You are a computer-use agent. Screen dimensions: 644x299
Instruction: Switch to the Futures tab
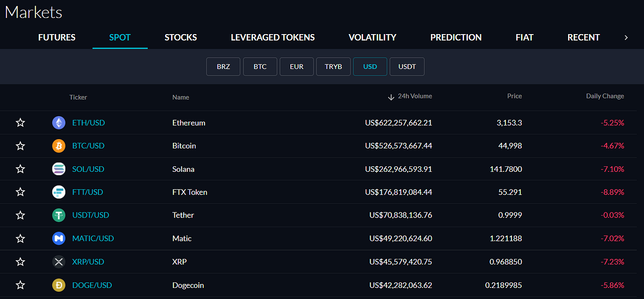[57, 37]
